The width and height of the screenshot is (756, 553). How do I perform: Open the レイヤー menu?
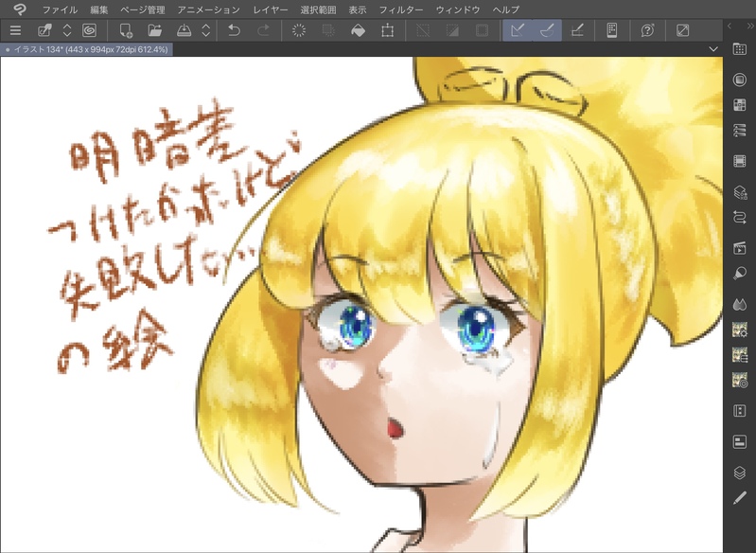click(270, 9)
